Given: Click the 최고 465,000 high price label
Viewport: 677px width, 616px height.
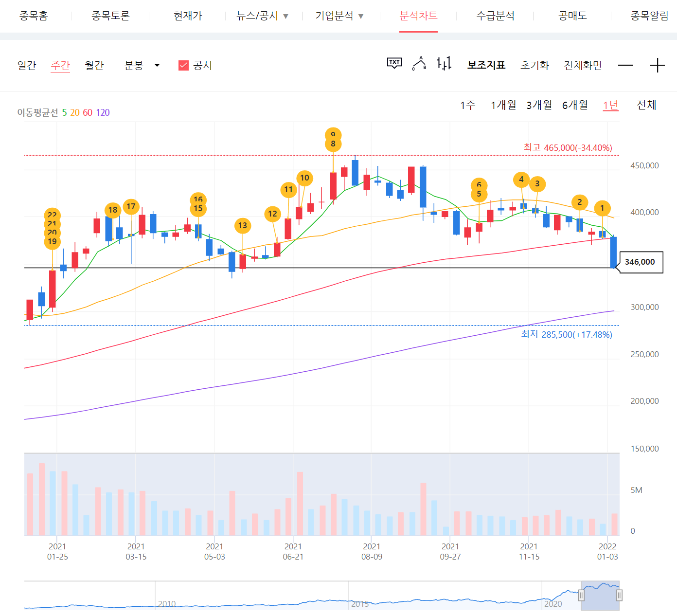Looking at the screenshot, I should [568, 147].
